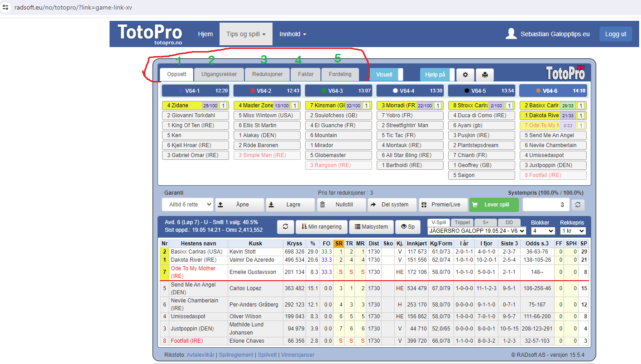Screen dimensions: 641x364
Task: Click the tan dot icon on V64-6
Action: click(538, 91)
